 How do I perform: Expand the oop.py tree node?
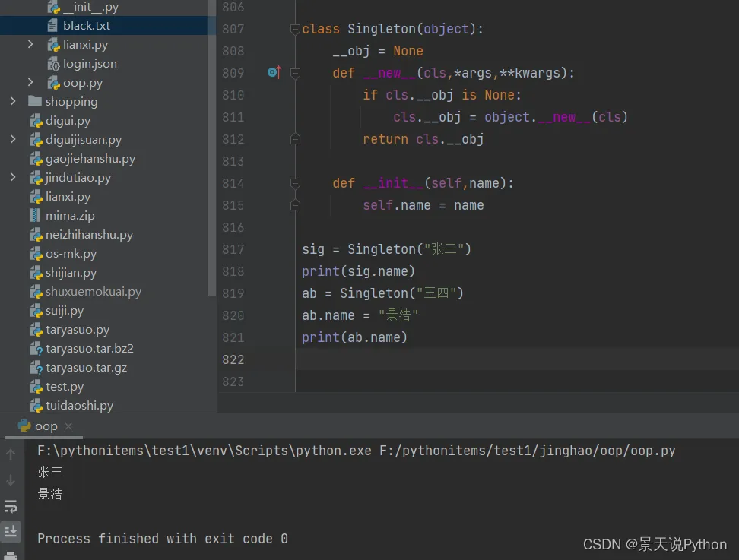[x=30, y=83]
